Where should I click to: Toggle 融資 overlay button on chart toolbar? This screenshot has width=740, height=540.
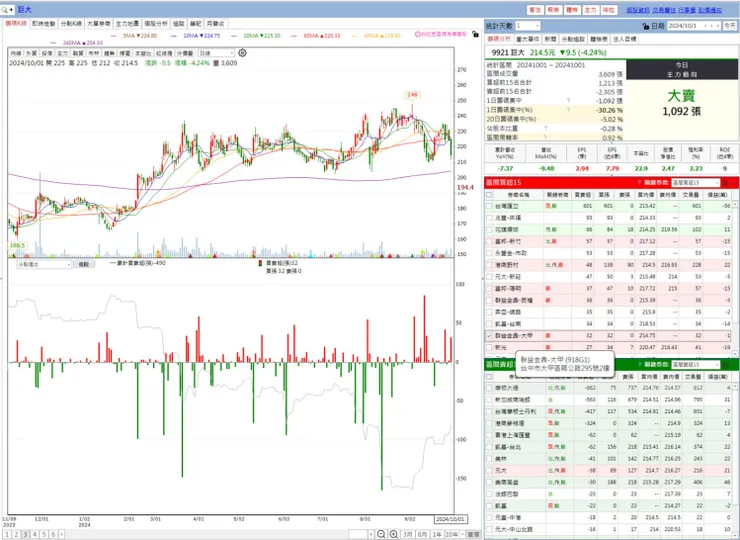[77, 53]
